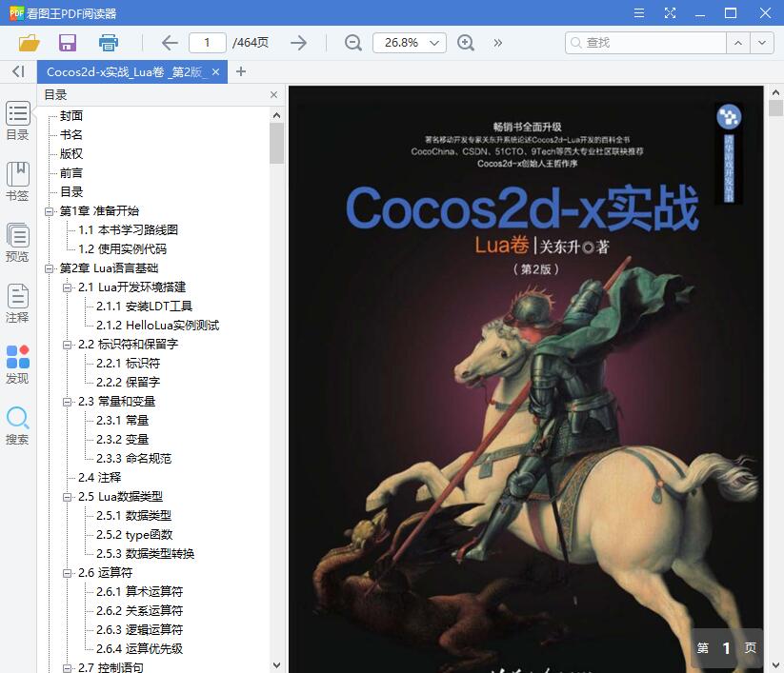Collapse 第2章 Lua语言基础 node
The width and height of the screenshot is (784, 673).
coord(49,268)
